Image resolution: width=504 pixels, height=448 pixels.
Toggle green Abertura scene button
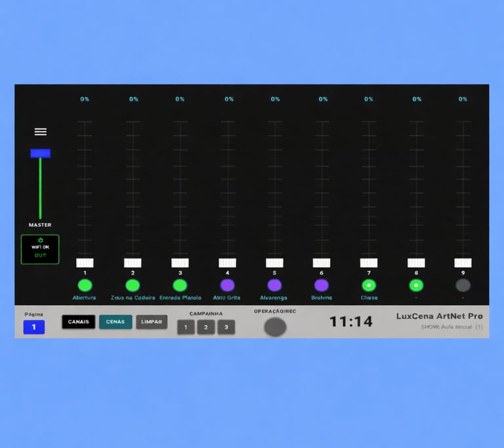pyautogui.click(x=85, y=285)
